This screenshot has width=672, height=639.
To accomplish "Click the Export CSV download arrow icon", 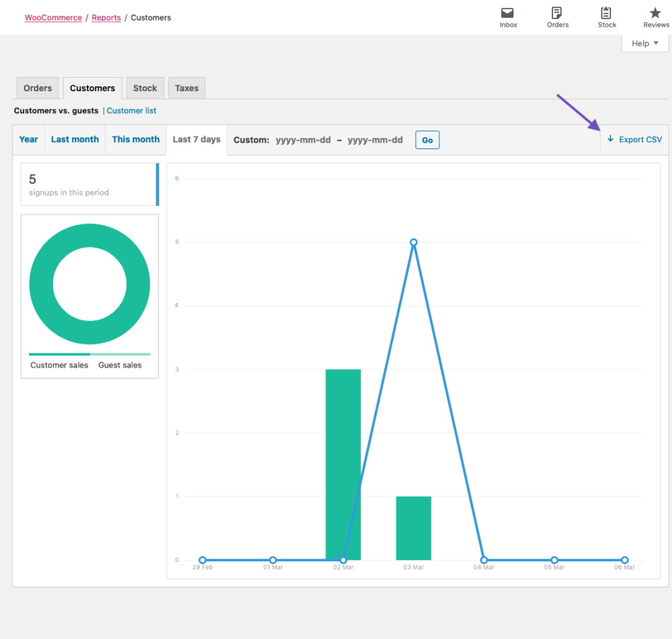I will (610, 139).
